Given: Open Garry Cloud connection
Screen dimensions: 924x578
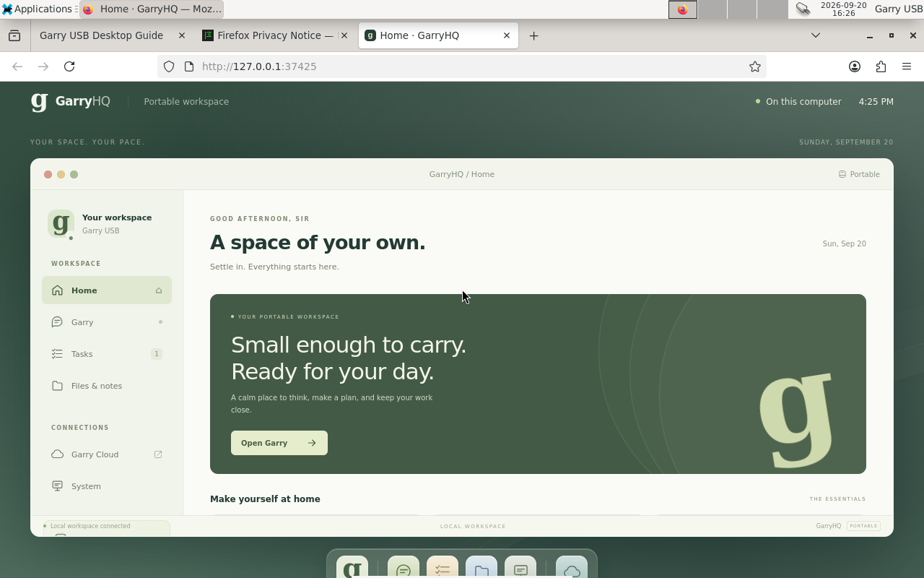Looking at the screenshot, I should pos(107,454).
